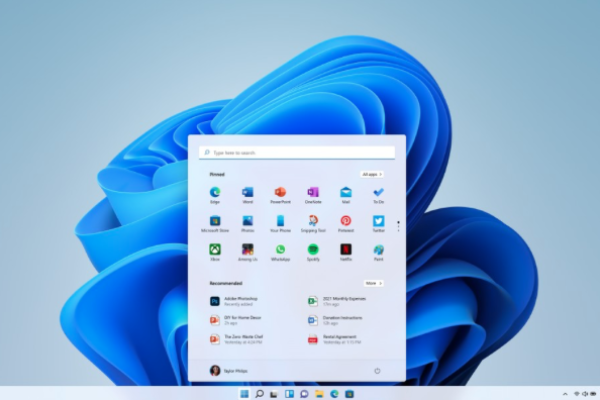Open the pinned Spotify app
Image resolution: width=600 pixels, height=400 pixels.
click(313, 249)
